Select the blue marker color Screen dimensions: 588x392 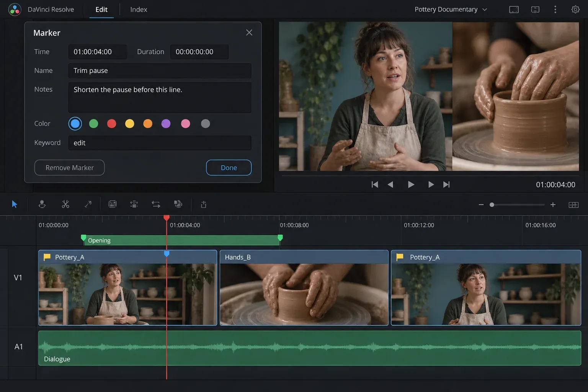pyautogui.click(x=75, y=124)
